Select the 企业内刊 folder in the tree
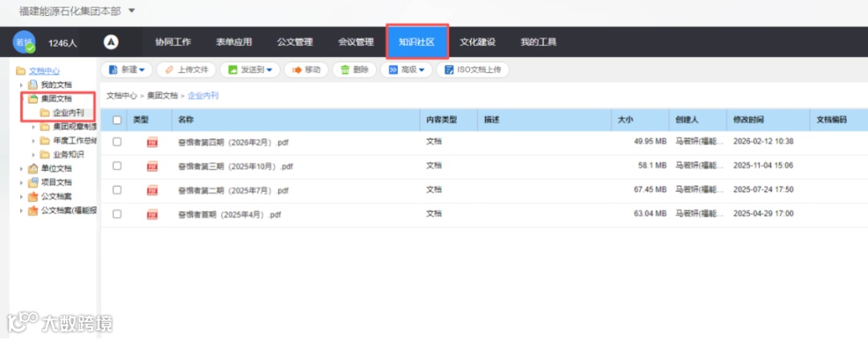The image size is (868, 339). [x=68, y=112]
